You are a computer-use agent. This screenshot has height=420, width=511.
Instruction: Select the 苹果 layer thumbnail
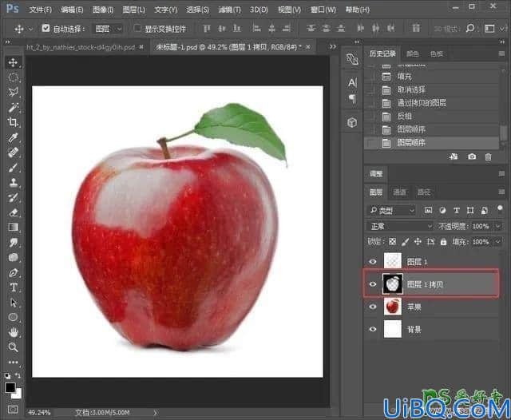click(x=392, y=307)
